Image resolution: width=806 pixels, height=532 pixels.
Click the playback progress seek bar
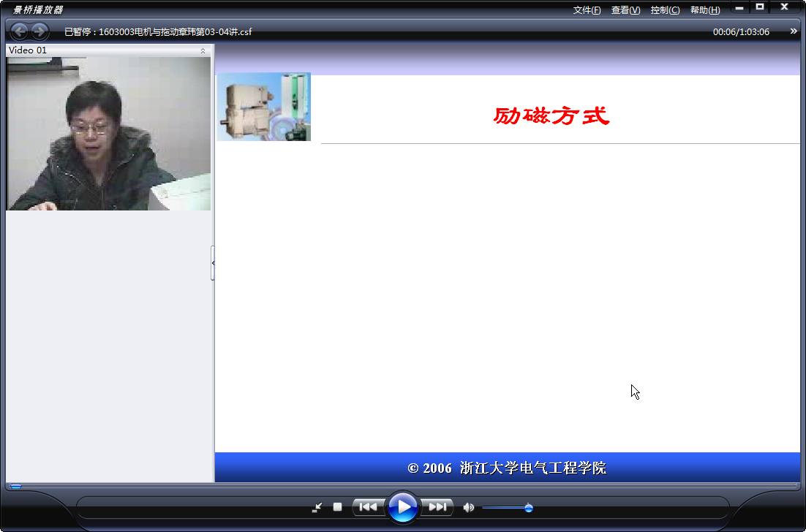(403, 485)
